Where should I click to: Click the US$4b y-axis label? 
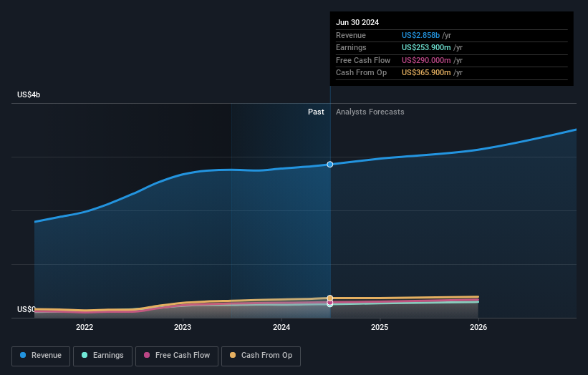click(29, 94)
